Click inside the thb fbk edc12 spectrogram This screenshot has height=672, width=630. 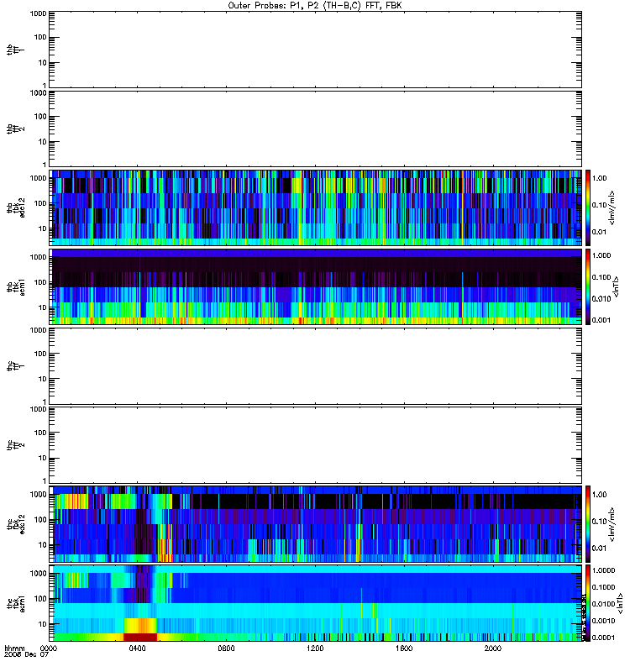[316, 207]
